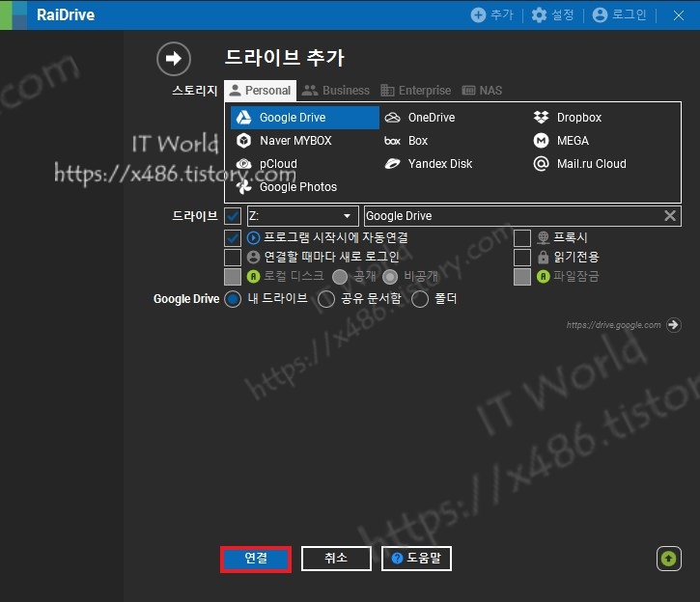Click the 취소 cancel button
The image size is (700, 602).
tap(336, 559)
